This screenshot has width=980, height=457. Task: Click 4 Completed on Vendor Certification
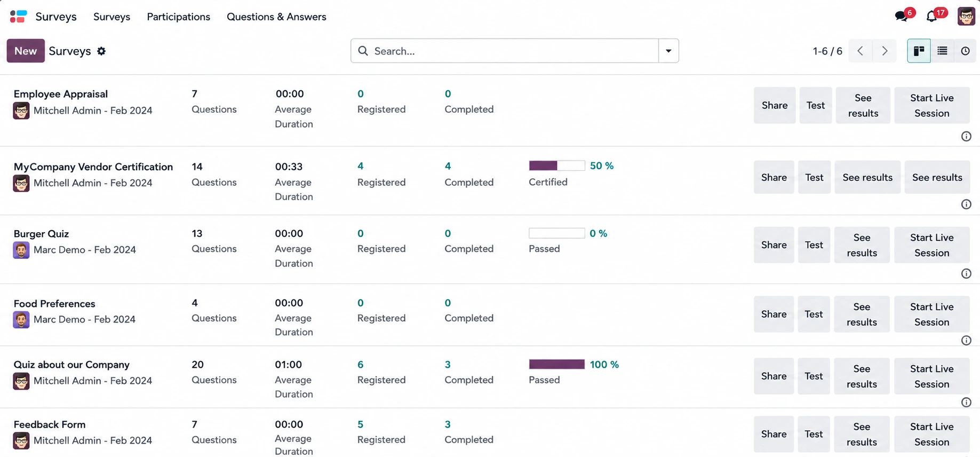pyautogui.click(x=469, y=174)
